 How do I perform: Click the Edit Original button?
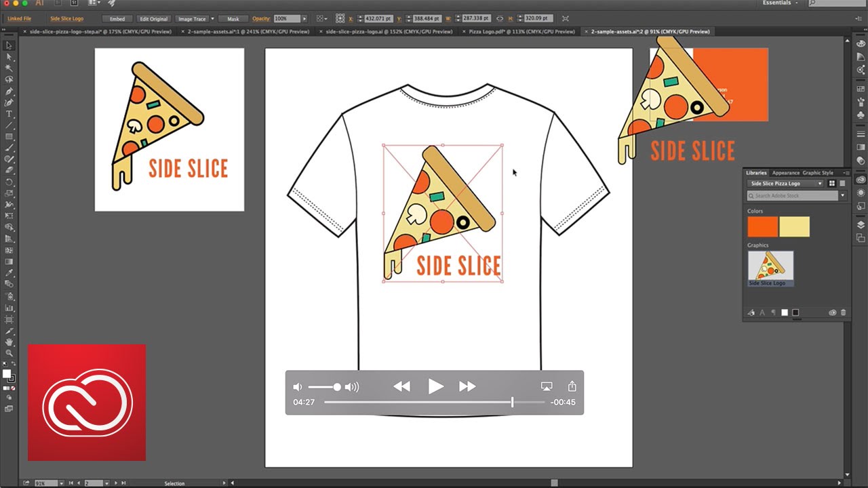153,18
